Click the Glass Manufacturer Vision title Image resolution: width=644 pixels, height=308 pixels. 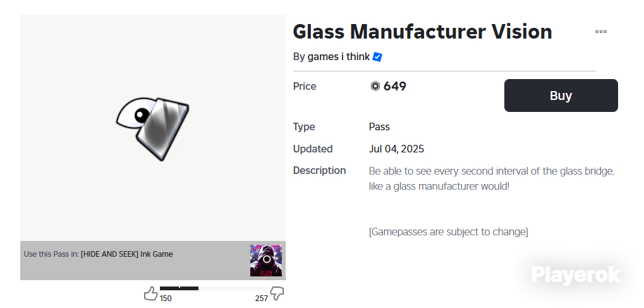(422, 32)
